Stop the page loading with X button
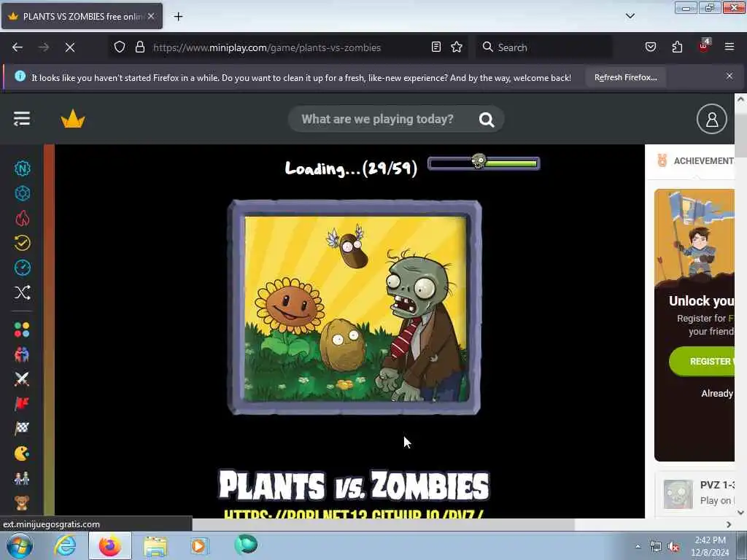Viewport: 747px width, 560px height. coord(70,47)
